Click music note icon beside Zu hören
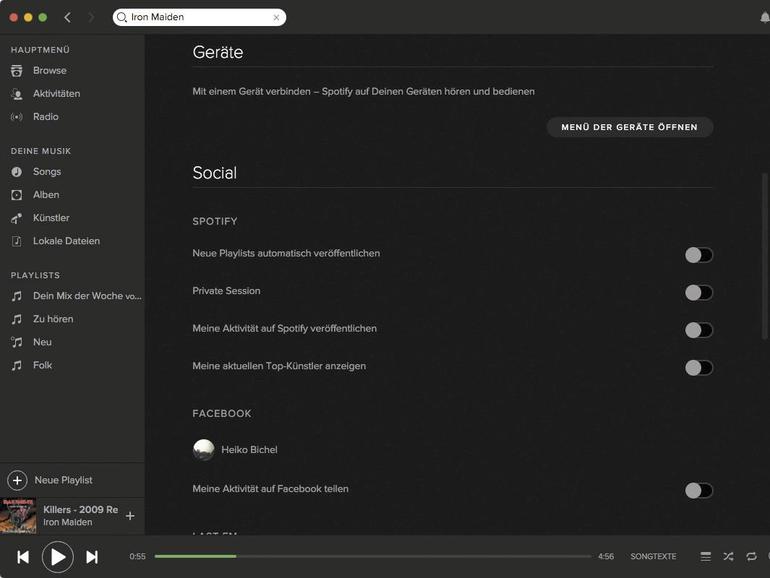The width and height of the screenshot is (770, 578). [x=17, y=319]
